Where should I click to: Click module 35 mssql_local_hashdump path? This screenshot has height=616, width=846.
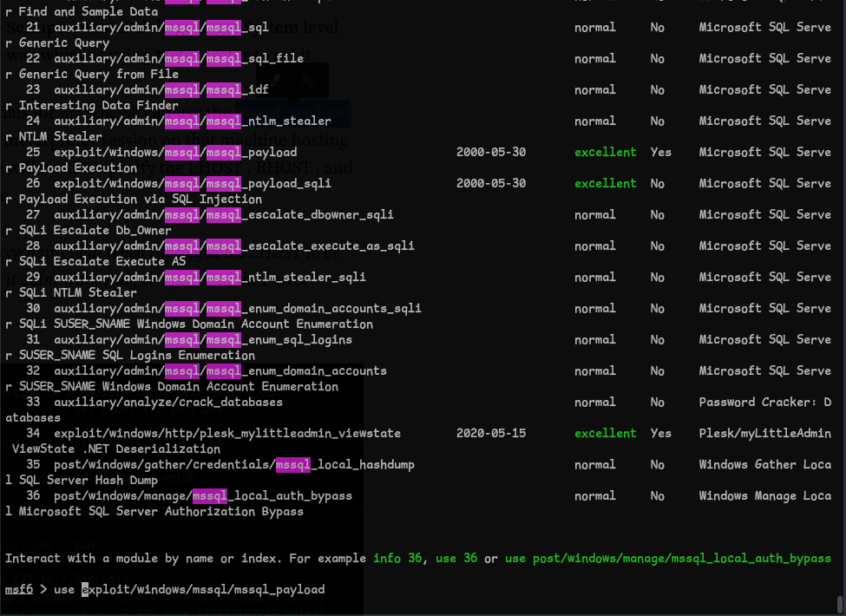(x=233, y=465)
